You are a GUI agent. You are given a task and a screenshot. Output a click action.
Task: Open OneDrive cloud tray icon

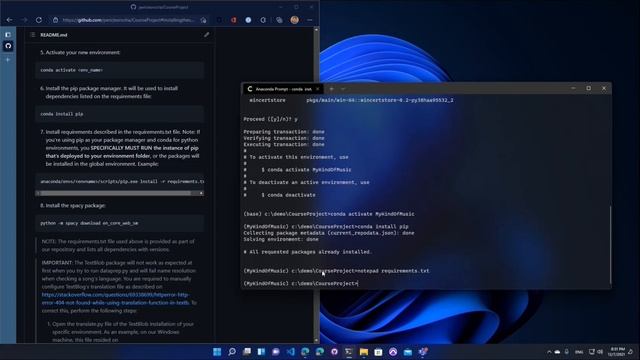pyautogui.click(x=558, y=352)
